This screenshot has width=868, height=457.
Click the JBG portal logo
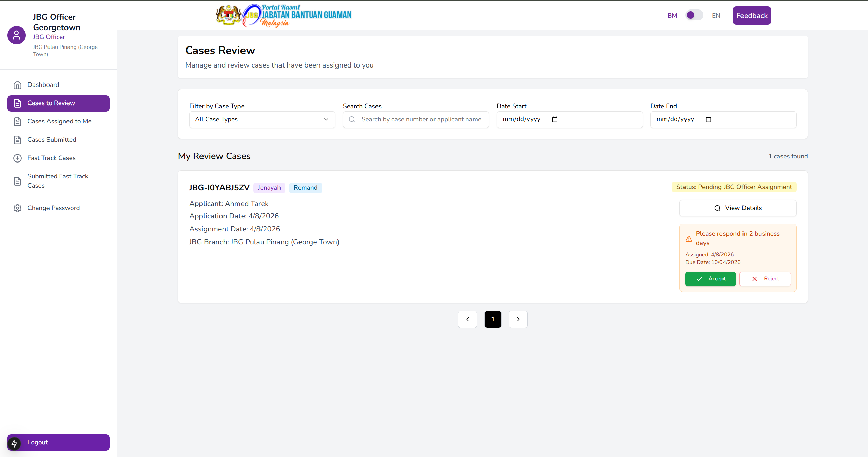pos(284,16)
